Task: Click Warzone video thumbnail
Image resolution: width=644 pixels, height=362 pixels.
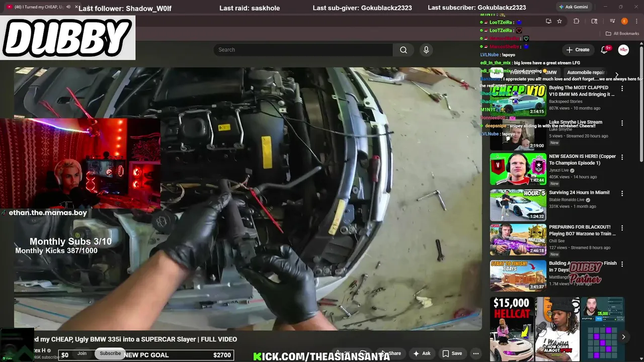Action: 518,240
